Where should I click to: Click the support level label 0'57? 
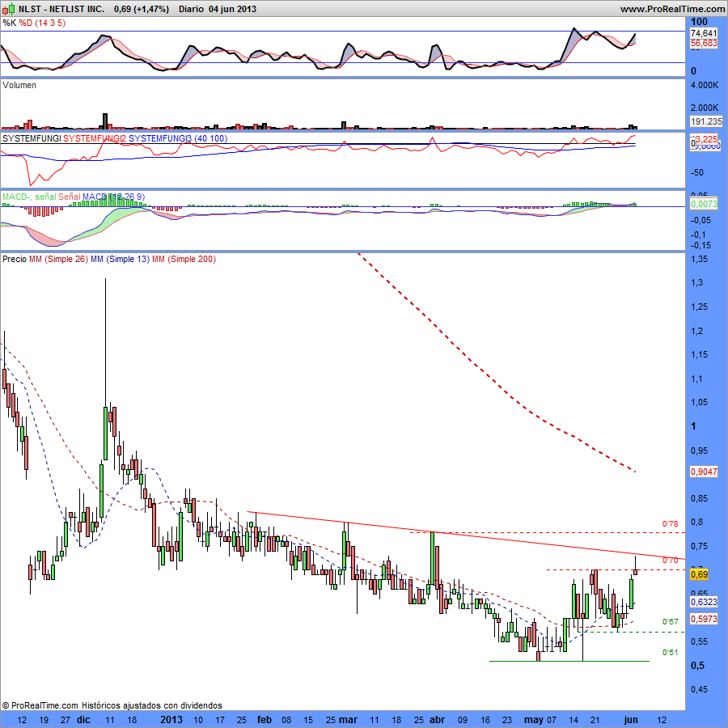(x=670, y=622)
